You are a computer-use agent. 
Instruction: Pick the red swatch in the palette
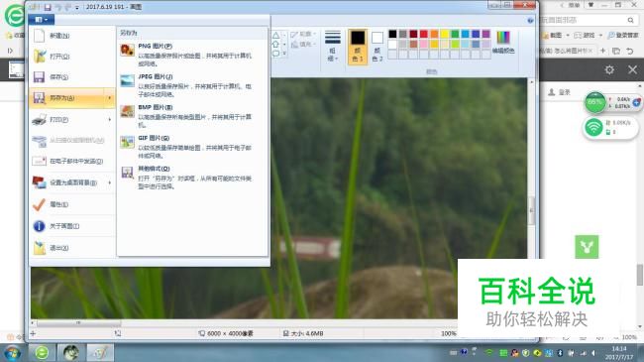pyautogui.click(x=424, y=34)
